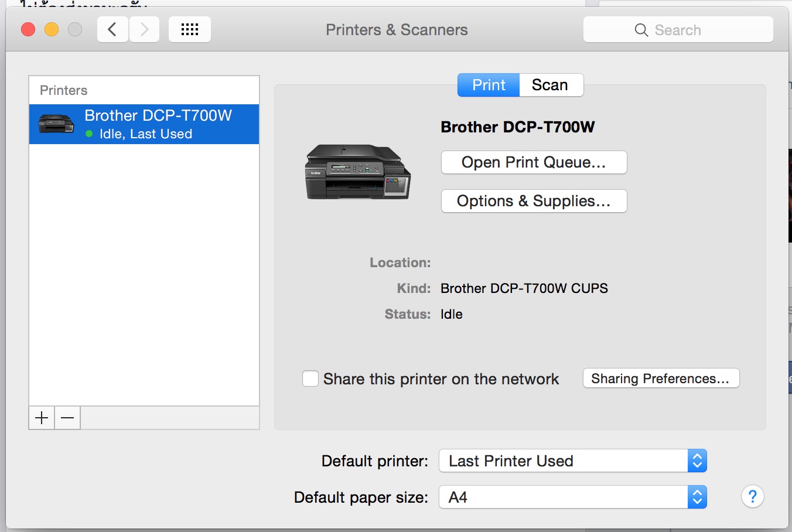Click the search magnifier icon
792x532 pixels.
pos(641,30)
